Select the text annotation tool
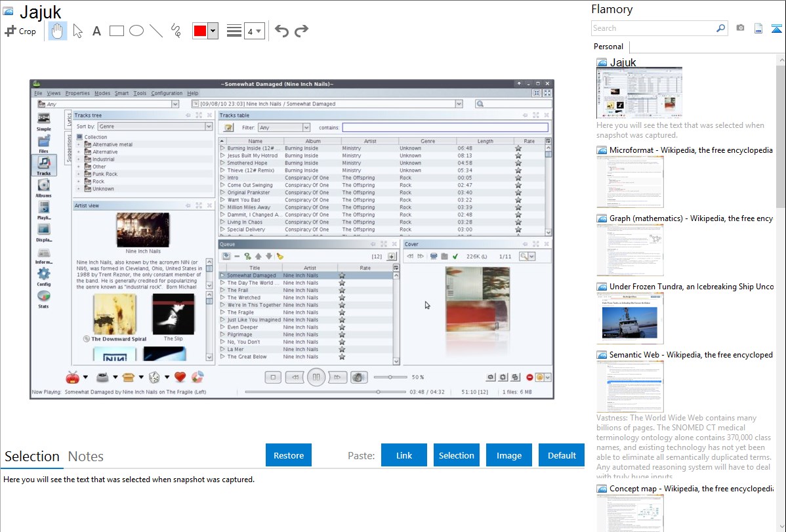The width and height of the screenshot is (786, 532). click(x=96, y=31)
